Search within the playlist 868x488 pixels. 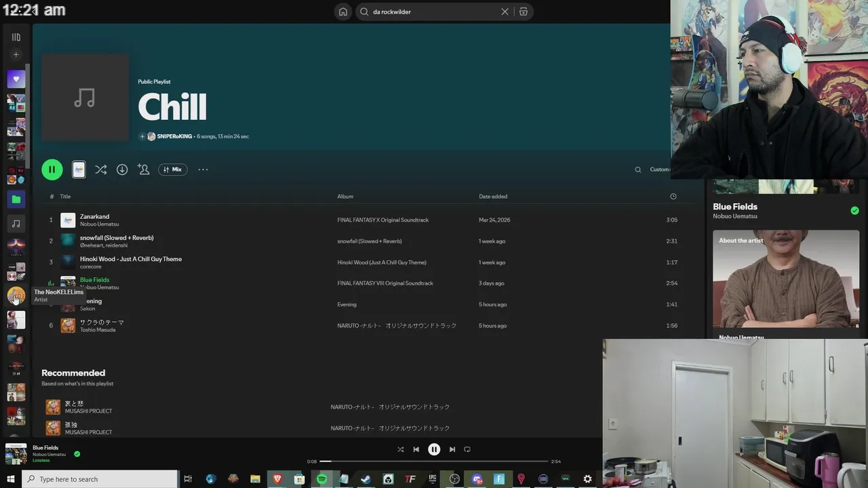(x=638, y=169)
